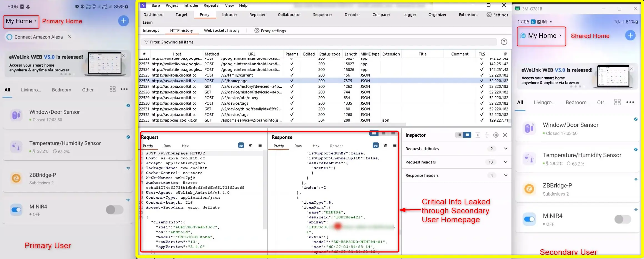The width and height of the screenshot is (644, 259).
Task: Click Window/Door Sensor icon on primary phone
Action: coord(16,115)
